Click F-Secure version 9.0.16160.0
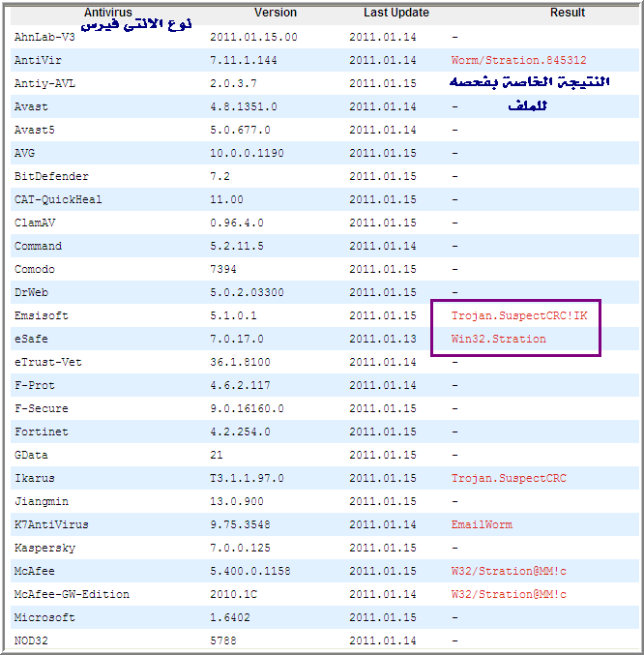The height and width of the screenshot is (655, 644). tap(248, 408)
